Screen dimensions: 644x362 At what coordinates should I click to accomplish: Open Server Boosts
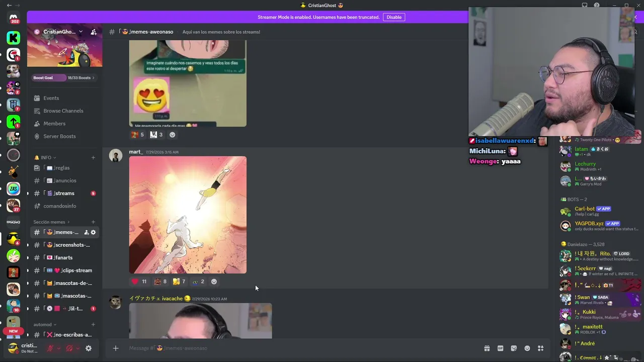click(x=64, y=136)
